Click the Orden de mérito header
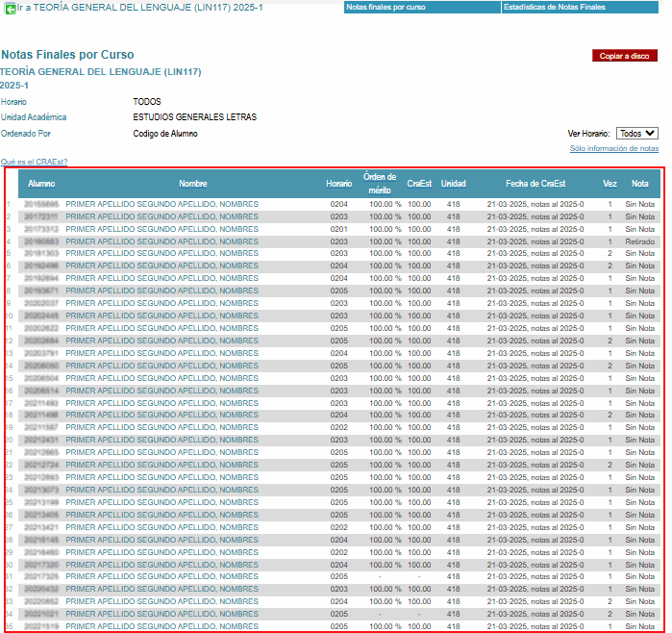 tap(380, 184)
